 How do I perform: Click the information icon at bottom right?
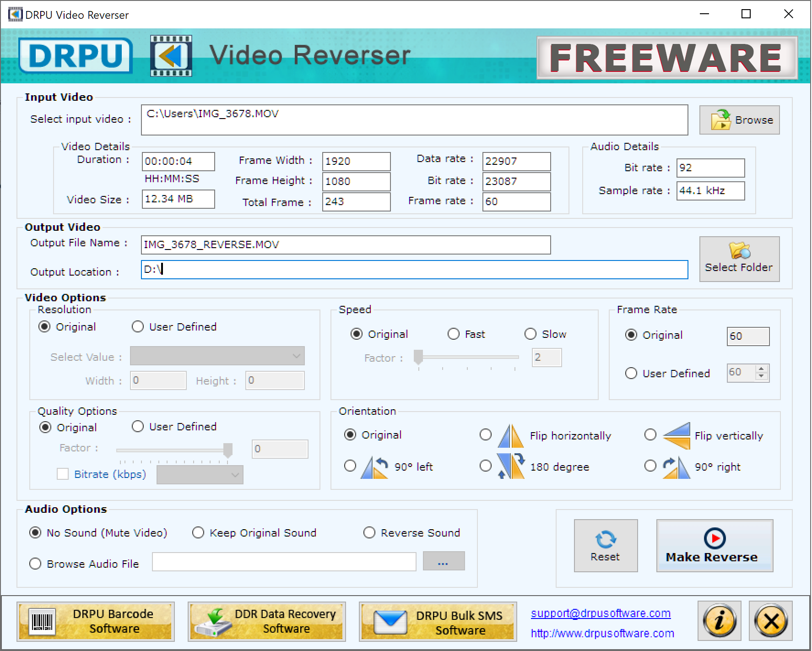click(719, 621)
